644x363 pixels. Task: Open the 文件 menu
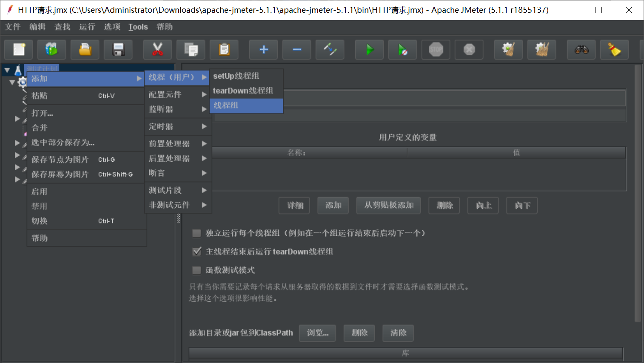point(13,27)
